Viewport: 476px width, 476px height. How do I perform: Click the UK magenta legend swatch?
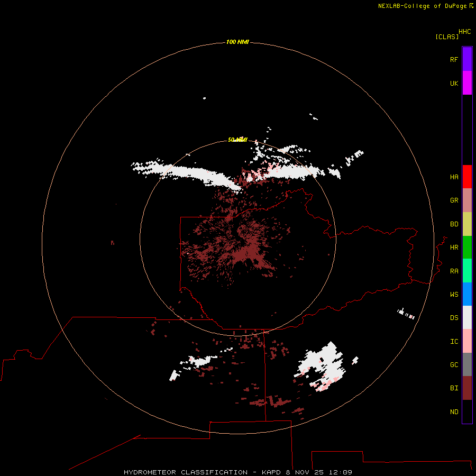coord(467,83)
